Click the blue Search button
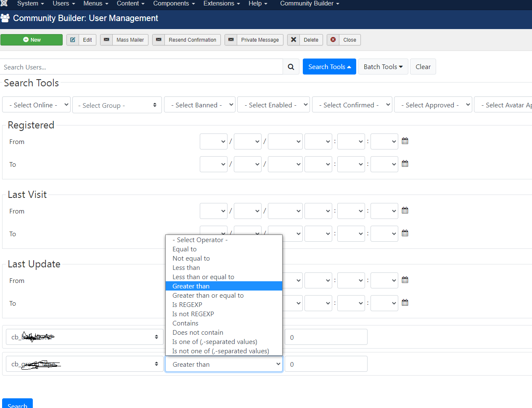Image resolution: width=532 pixels, height=408 pixels. tap(17, 404)
